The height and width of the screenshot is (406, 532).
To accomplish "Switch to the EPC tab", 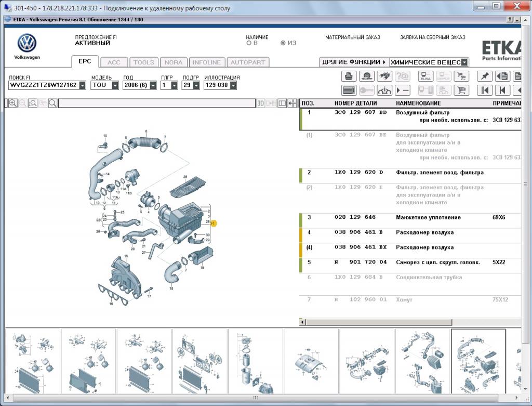I will tap(85, 61).
